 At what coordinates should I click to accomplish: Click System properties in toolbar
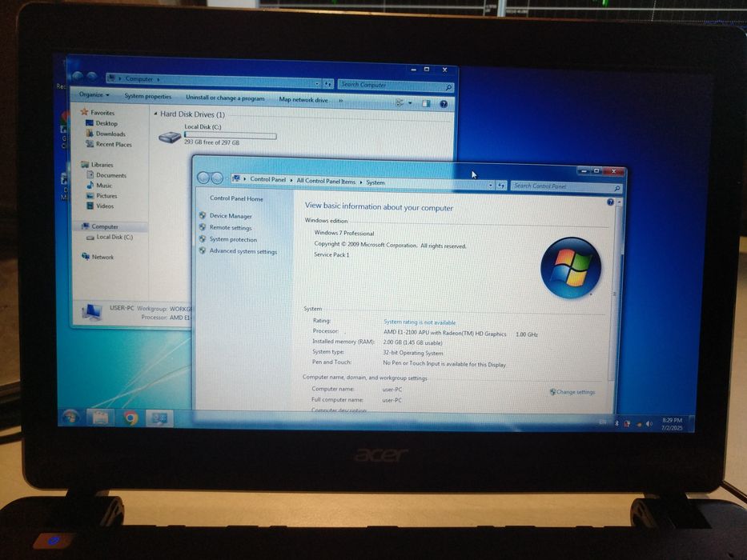coord(147,96)
